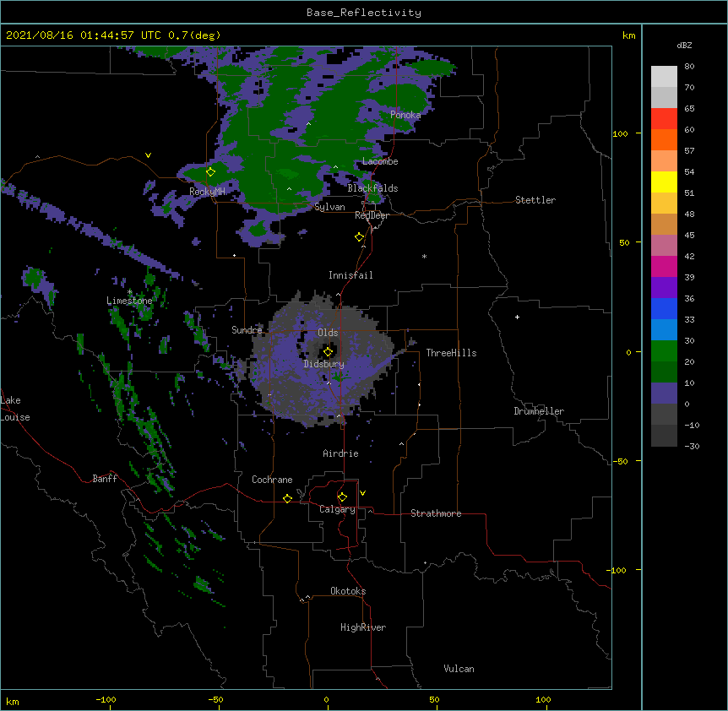
Task: Click the purple 36-39 dBZ legend swatch
Action: point(664,287)
